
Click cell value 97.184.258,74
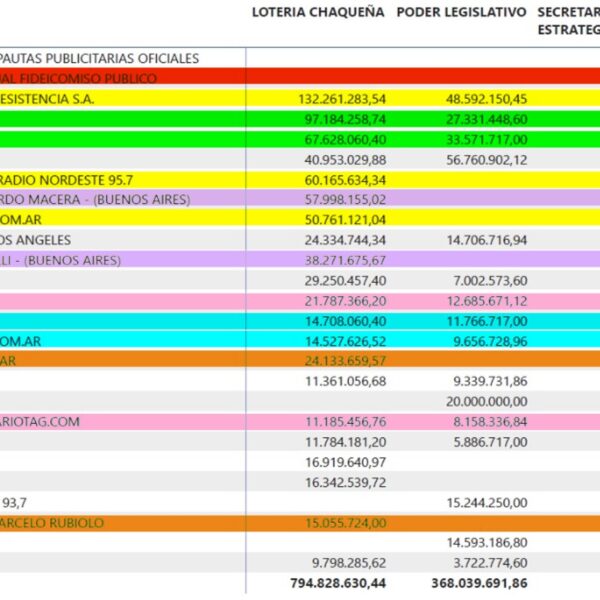pyautogui.click(x=345, y=119)
